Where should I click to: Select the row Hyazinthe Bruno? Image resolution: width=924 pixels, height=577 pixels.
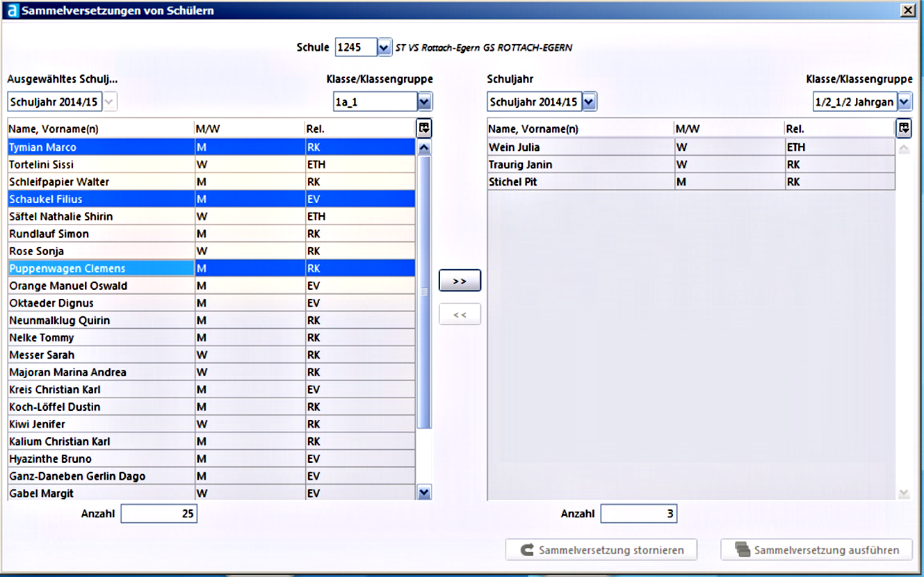point(211,459)
